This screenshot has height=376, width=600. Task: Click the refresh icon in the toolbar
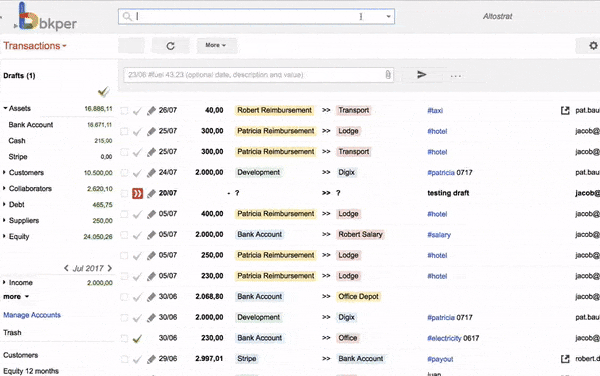click(170, 46)
